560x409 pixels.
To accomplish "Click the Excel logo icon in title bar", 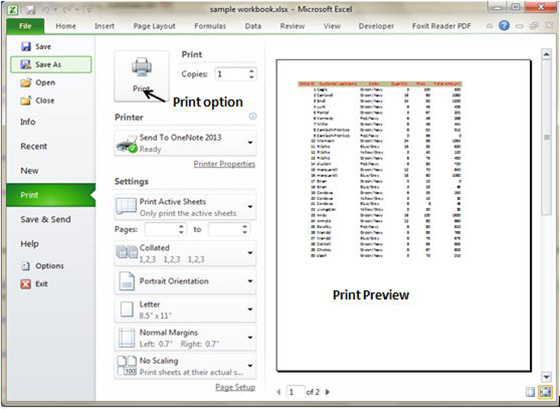I will [13, 9].
